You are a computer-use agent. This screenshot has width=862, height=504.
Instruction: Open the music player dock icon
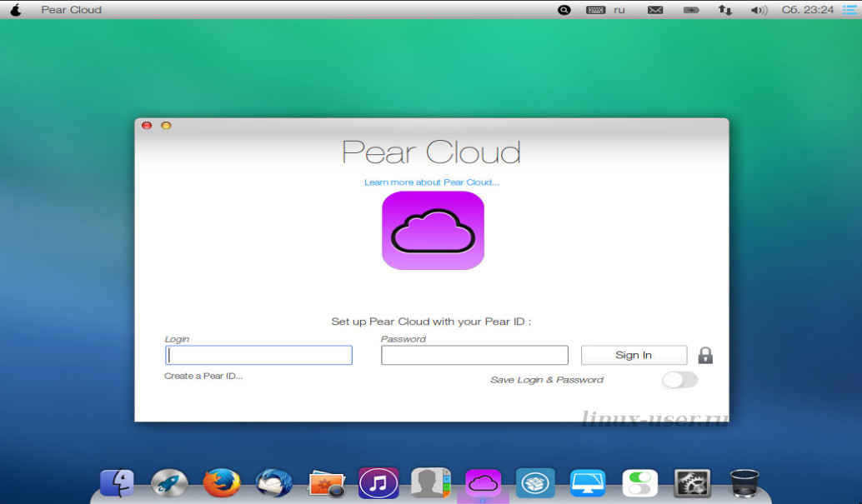pos(378,483)
